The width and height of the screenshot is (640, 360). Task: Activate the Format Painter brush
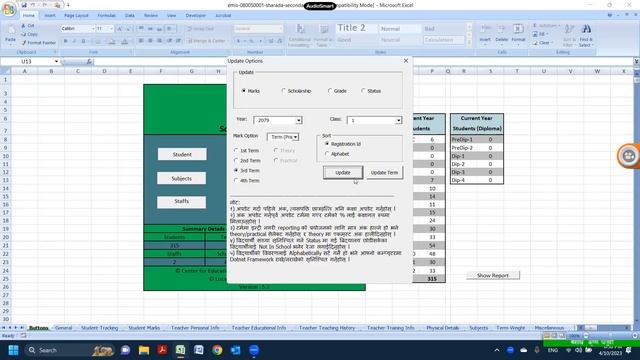click(x=38, y=42)
